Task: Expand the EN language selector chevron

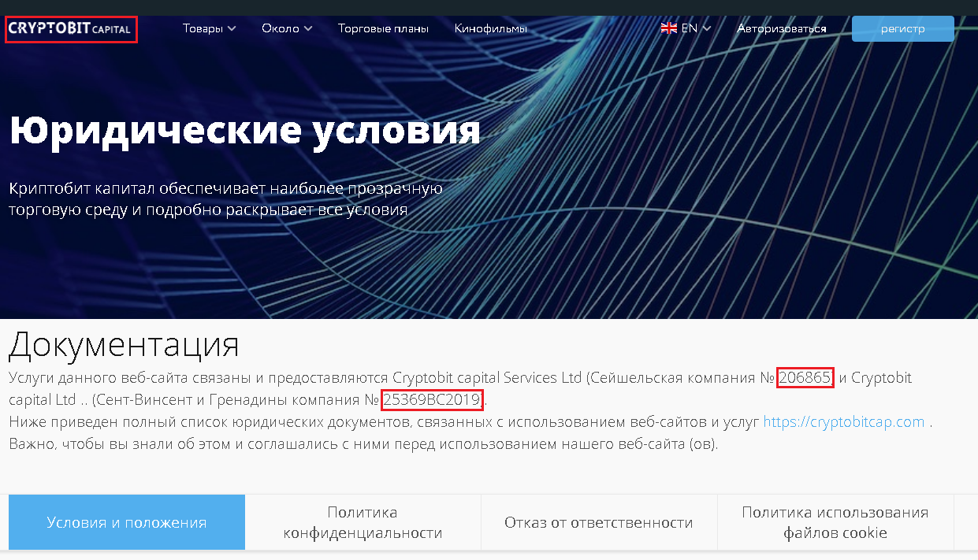Action: pyautogui.click(x=707, y=28)
